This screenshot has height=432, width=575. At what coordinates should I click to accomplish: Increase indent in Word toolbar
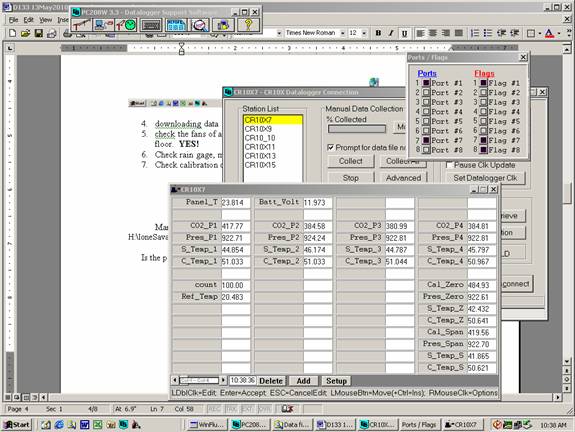click(x=514, y=33)
